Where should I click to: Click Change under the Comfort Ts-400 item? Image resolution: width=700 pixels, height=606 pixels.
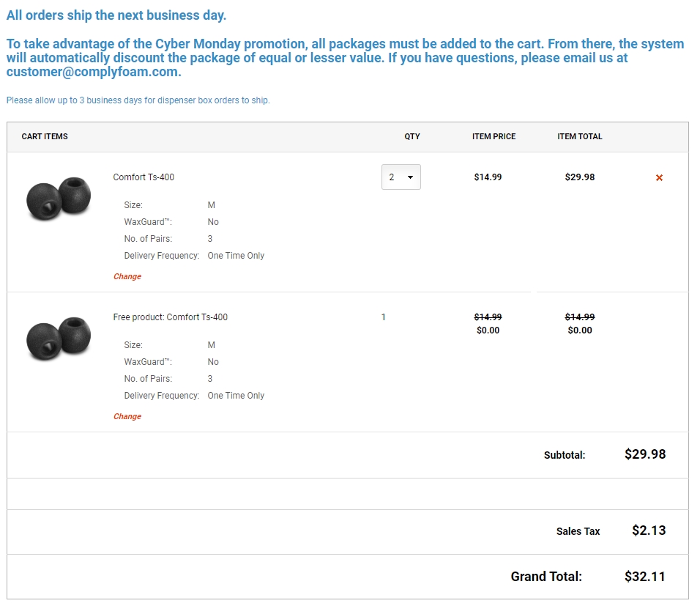(x=127, y=276)
